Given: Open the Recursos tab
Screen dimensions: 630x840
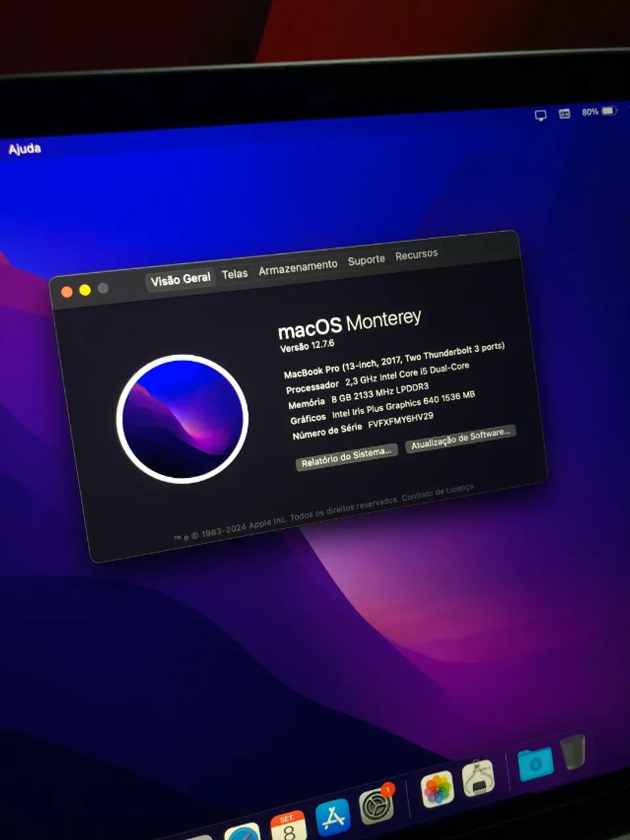Looking at the screenshot, I should [x=416, y=255].
